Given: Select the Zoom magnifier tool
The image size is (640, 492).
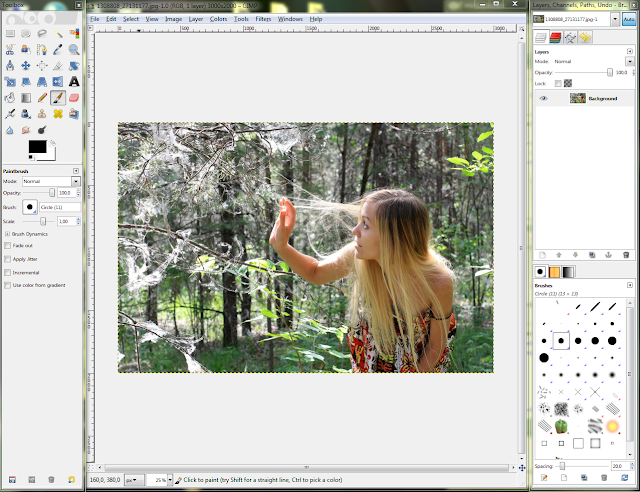Looking at the screenshot, I should coord(74,50).
